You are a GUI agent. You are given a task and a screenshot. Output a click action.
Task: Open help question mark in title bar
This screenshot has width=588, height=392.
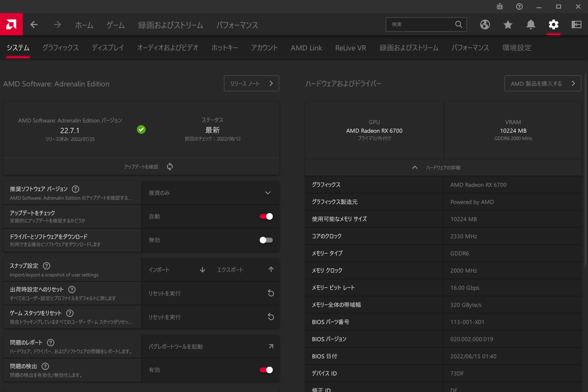point(519,7)
